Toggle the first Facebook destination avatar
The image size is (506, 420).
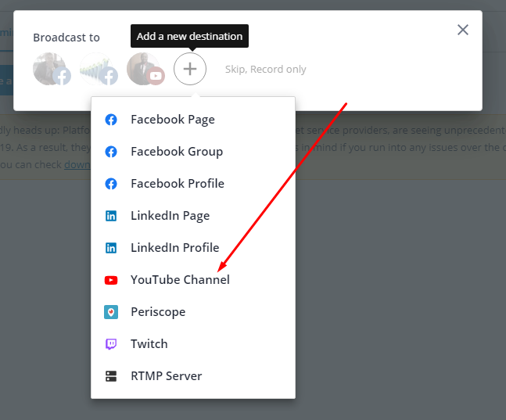click(x=51, y=69)
